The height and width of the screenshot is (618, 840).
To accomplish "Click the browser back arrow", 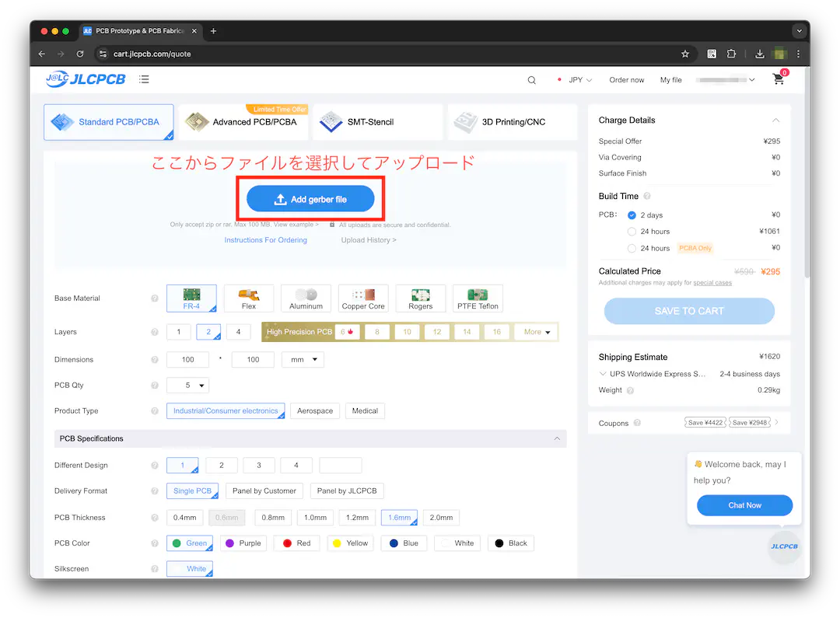I will point(42,54).
